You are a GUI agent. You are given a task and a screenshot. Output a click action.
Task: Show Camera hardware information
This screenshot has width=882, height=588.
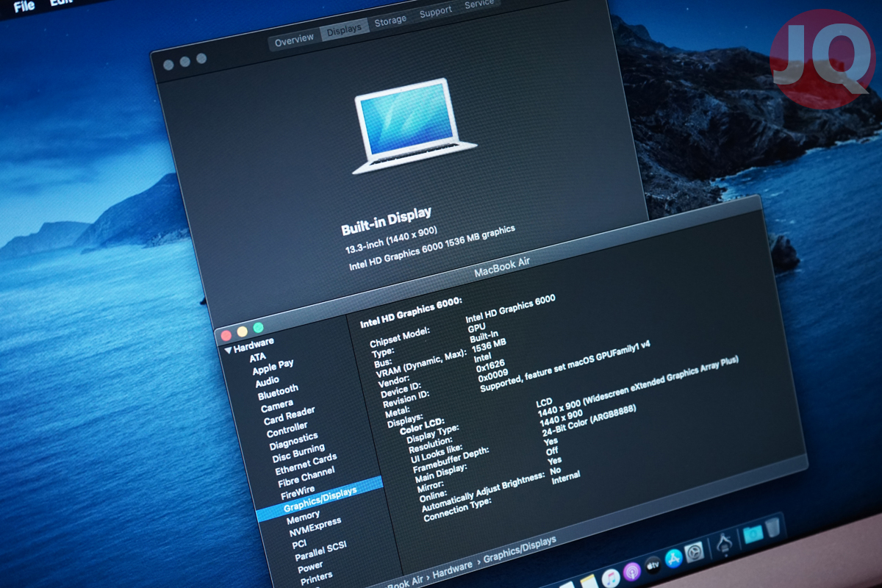tap(276, 406)
